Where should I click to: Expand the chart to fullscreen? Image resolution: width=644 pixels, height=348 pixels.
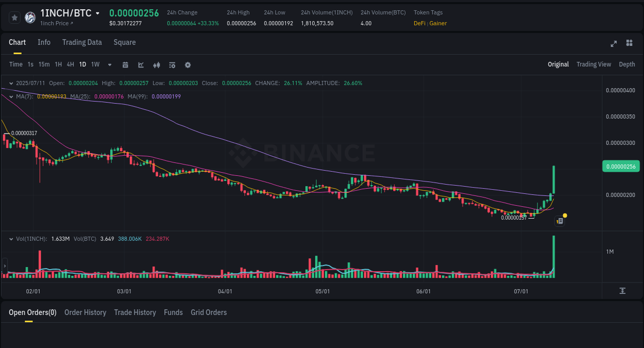[614, 43]
